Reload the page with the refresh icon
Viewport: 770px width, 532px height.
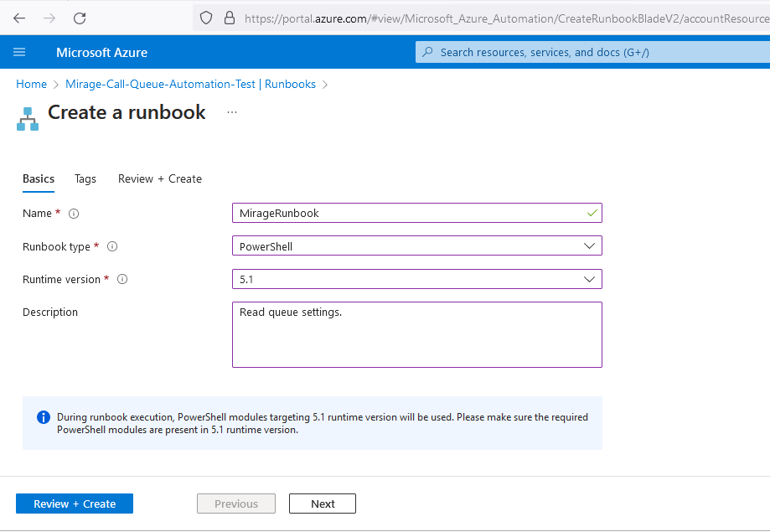click(x=80, y=18)
